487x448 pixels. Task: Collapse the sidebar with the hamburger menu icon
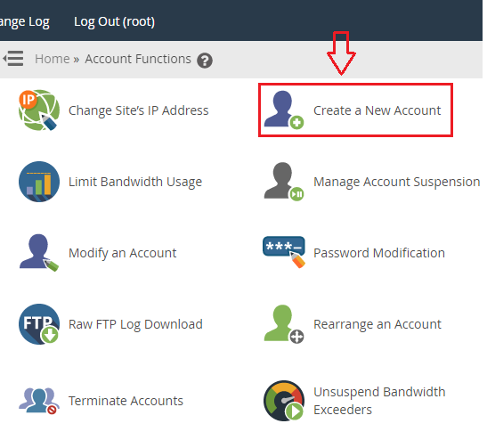(x=13, y=59)
